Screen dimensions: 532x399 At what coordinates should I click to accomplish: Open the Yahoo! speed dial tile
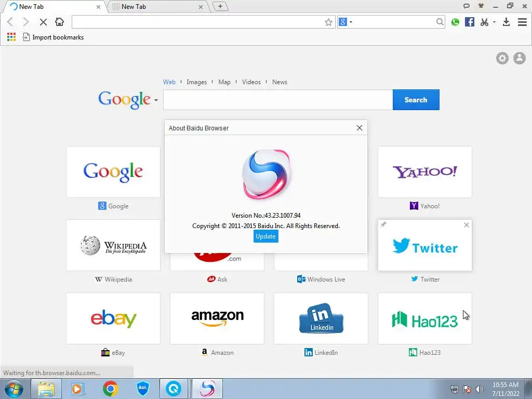pos(425,172)
